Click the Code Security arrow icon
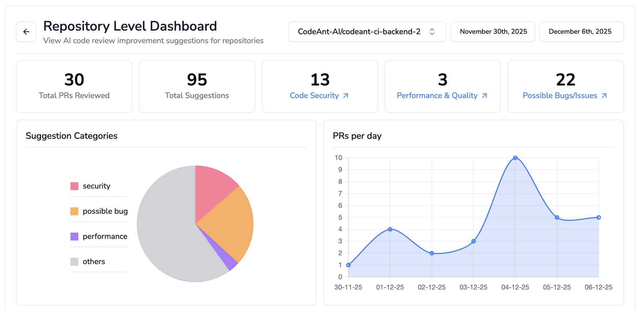 coord(346,96)
